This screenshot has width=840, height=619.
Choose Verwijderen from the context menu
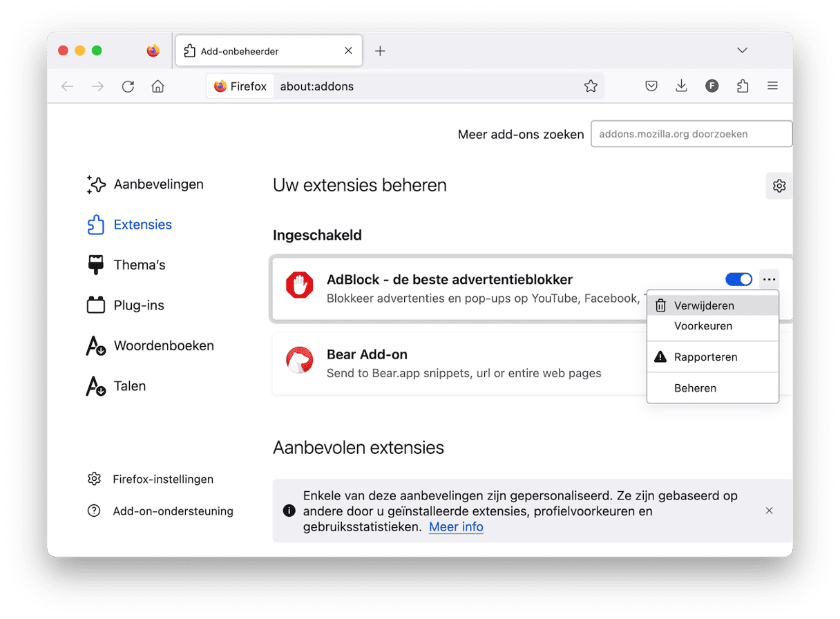click(703, 305)
